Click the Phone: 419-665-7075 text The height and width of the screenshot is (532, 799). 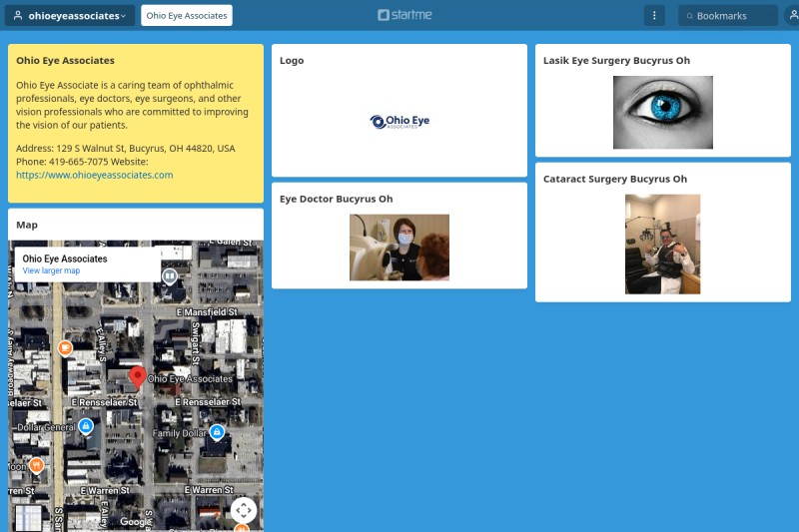coord(62,162)
